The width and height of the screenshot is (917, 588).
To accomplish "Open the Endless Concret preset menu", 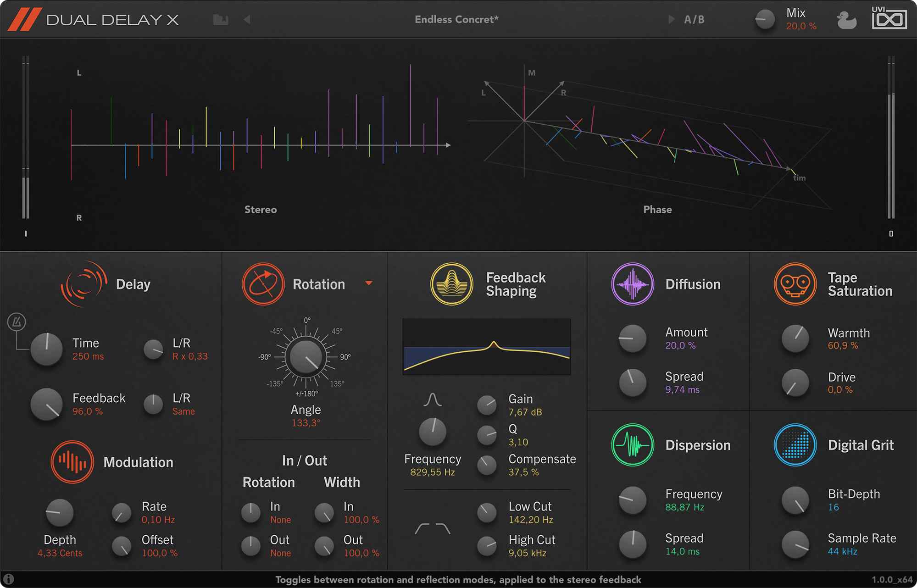I will pyautogui.click(x=456, y=19).
